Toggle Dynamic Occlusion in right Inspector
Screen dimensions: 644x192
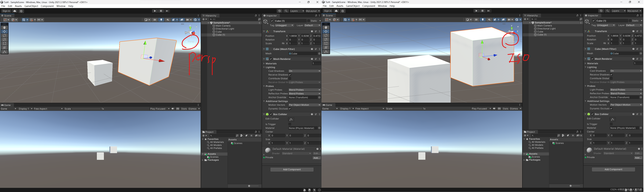tap(611, 109)
